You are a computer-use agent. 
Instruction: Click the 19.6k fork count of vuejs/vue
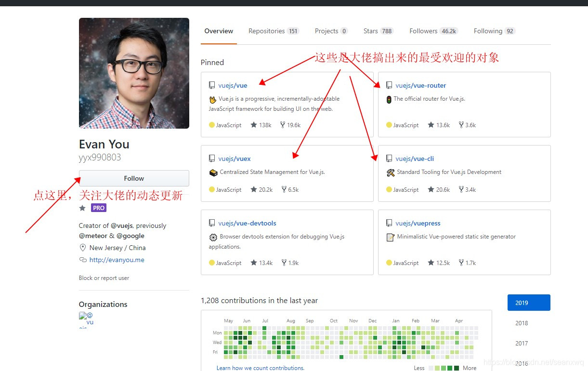290,125
